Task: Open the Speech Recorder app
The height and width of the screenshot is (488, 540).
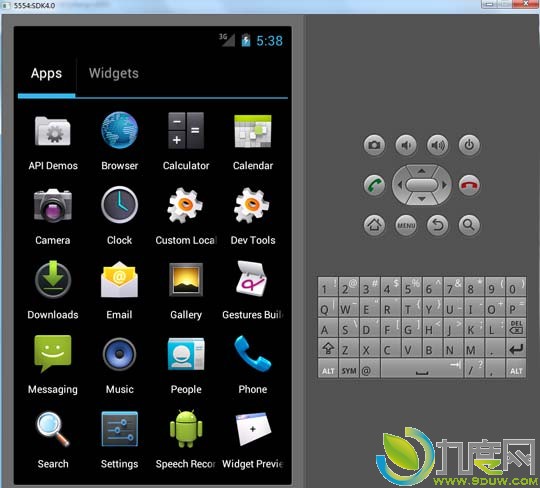Action: [186, 440]
